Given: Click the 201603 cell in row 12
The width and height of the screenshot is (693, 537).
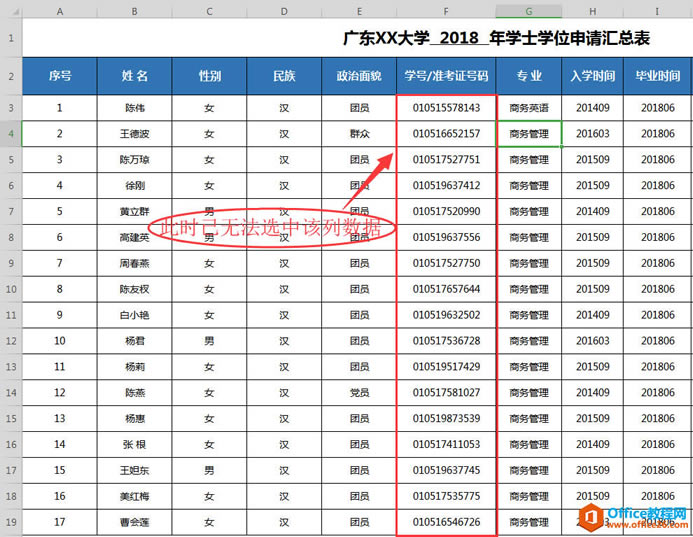Looking at the screenshot, I should click(x=593, y=341).
